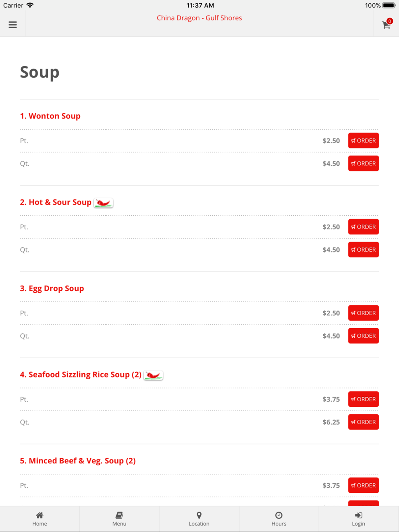Order pint of Wonton Soup
Screen dimensions: 399x532
[x=363, y=140]
